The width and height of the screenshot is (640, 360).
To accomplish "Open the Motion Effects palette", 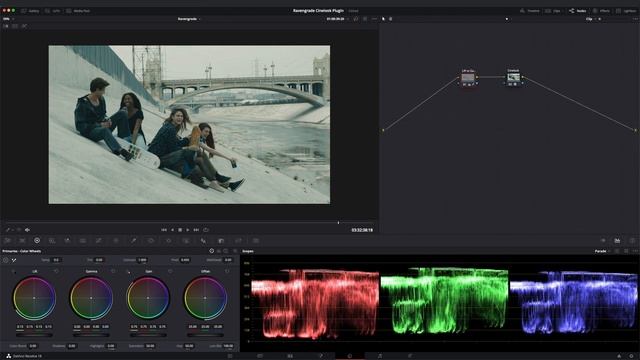I will pyautogui.click(x=83, y=241).
